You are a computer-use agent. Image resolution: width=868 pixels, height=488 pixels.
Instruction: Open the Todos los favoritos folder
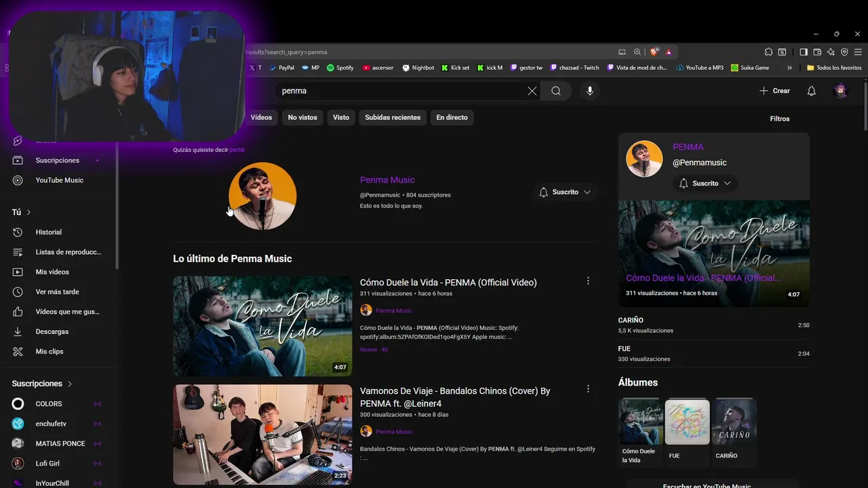834,68
